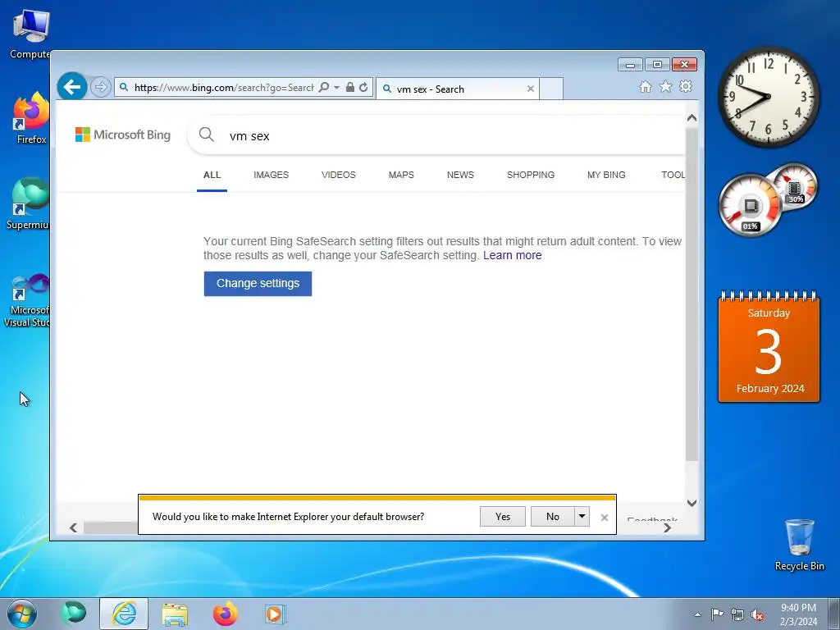Image resolution: width=840 pixels, height=630 pixels.
Task: Select the Computer desktop icon
Action: coord(30,34)
